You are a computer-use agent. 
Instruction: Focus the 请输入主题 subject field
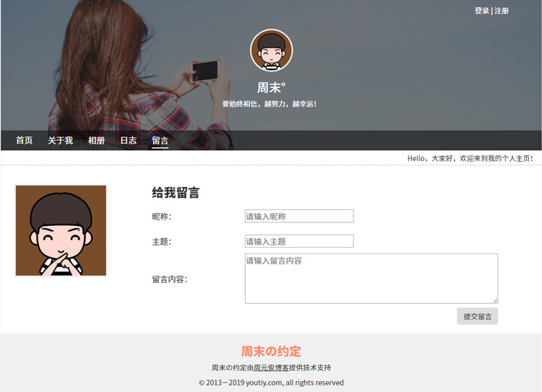coord(299,241)
